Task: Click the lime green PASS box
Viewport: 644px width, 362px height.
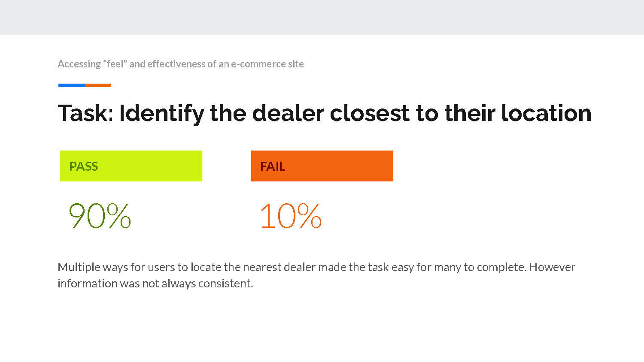Action: click(131, 166)
